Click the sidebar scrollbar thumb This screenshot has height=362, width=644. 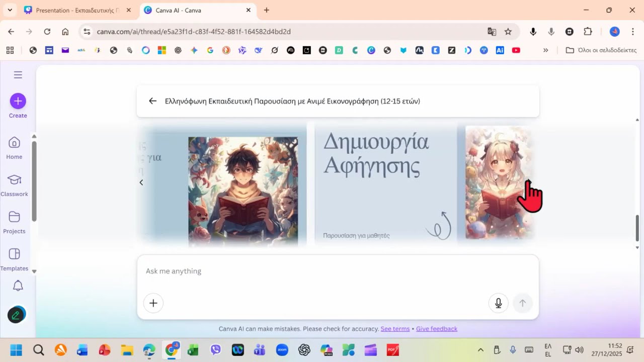(x=34, y=181)
